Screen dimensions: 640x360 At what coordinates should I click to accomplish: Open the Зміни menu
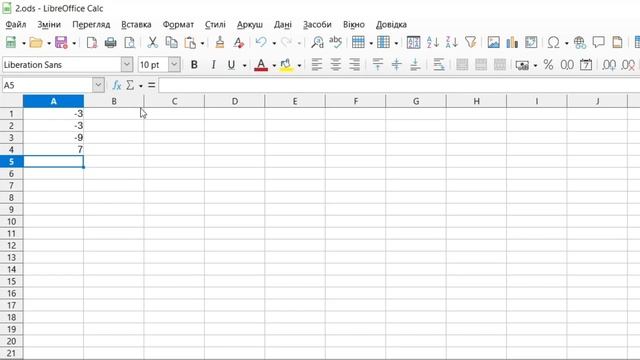coord(49,24)
